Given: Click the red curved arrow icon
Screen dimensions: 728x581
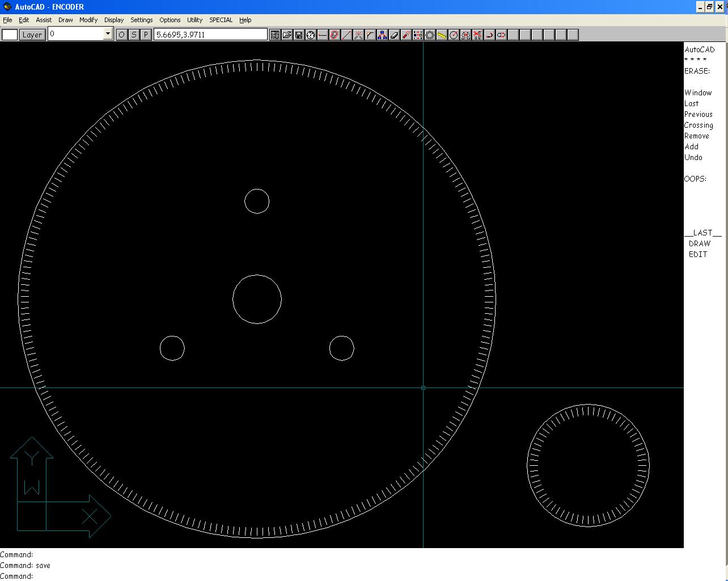Looking at the screenshot, I should click(489, 35).
